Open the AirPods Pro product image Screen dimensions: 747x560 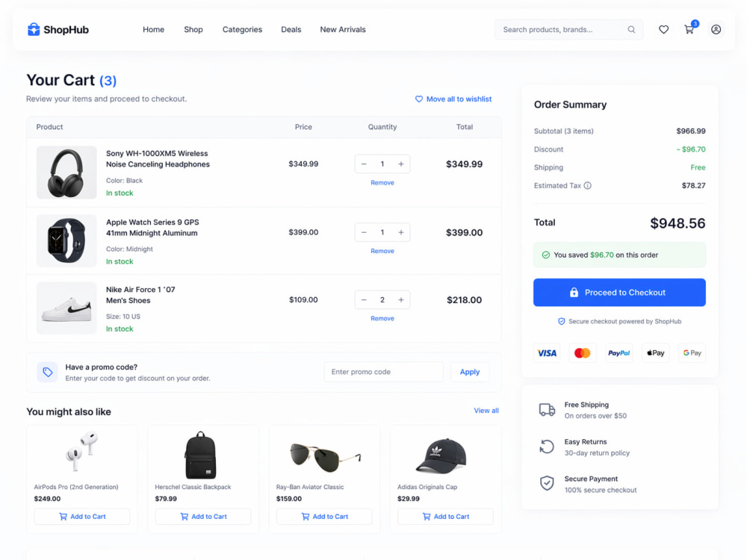82,452
